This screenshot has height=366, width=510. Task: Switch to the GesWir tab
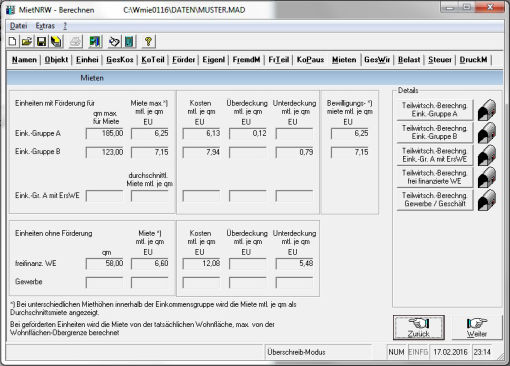(x=377, y=60)
